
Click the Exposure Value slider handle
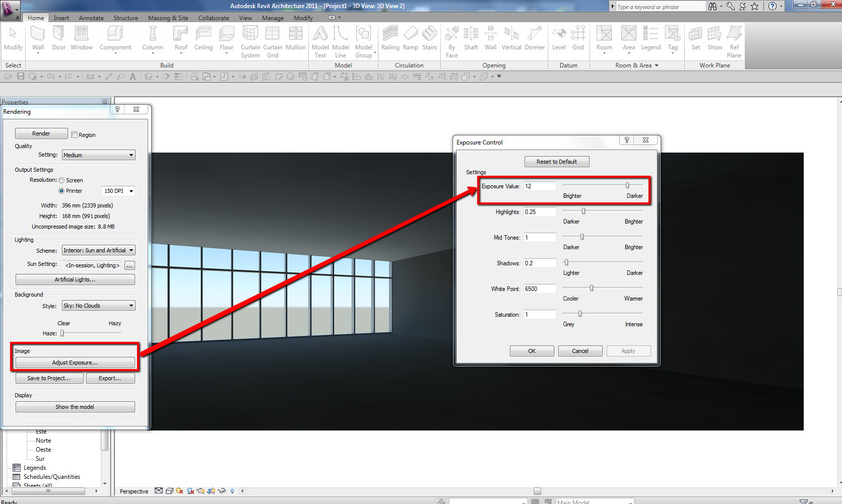627,186
